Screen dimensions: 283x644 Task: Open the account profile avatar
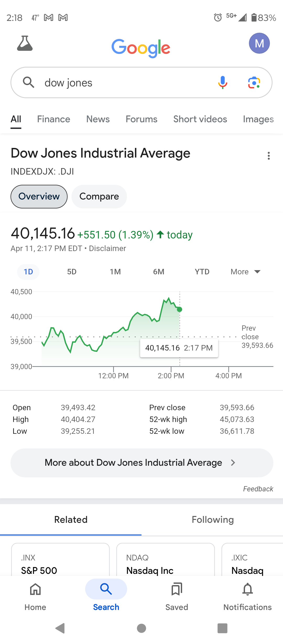click(259, 43)
